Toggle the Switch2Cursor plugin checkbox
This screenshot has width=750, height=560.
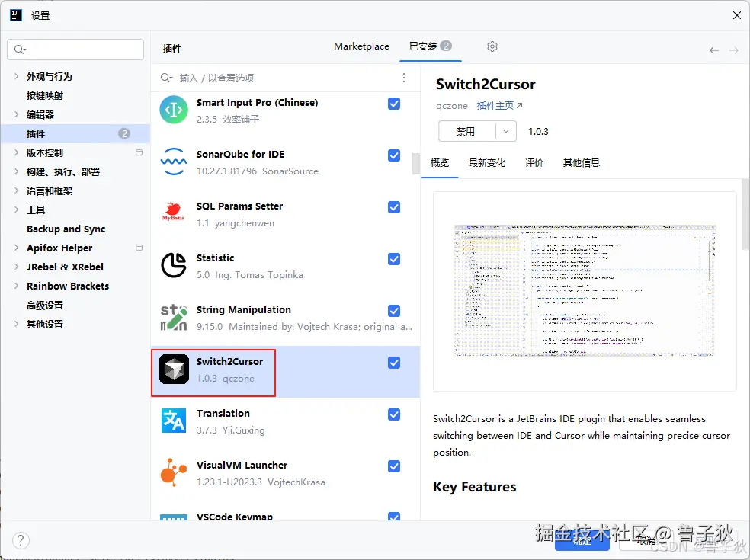[394, 363]
